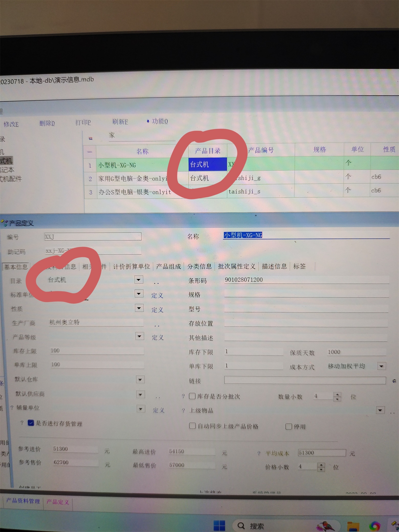Open the 功能O menu with arrow icon

(157, 121)
